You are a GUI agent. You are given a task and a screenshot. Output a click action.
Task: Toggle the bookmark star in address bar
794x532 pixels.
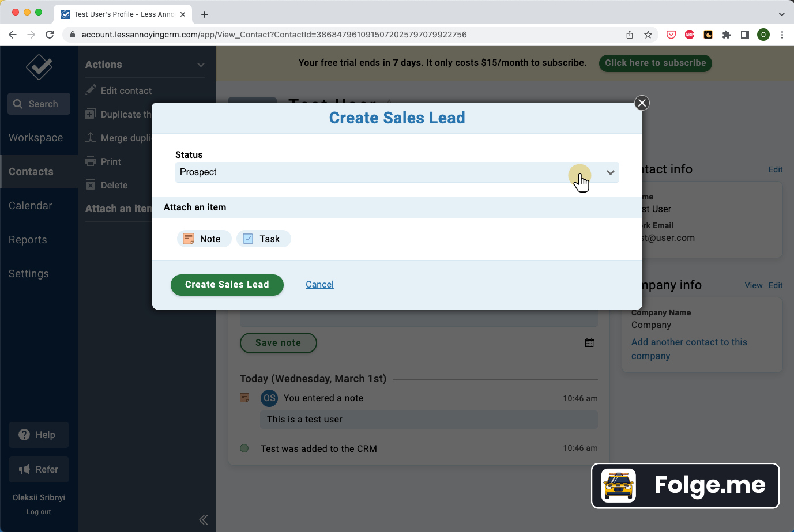648,35
